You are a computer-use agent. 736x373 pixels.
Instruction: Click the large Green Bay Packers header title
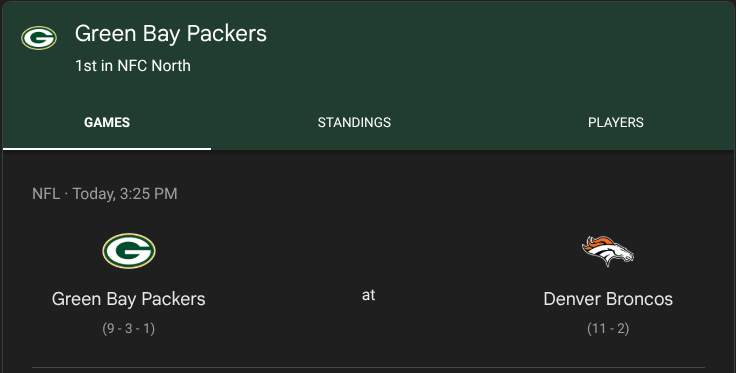click(x=171, y=34)
